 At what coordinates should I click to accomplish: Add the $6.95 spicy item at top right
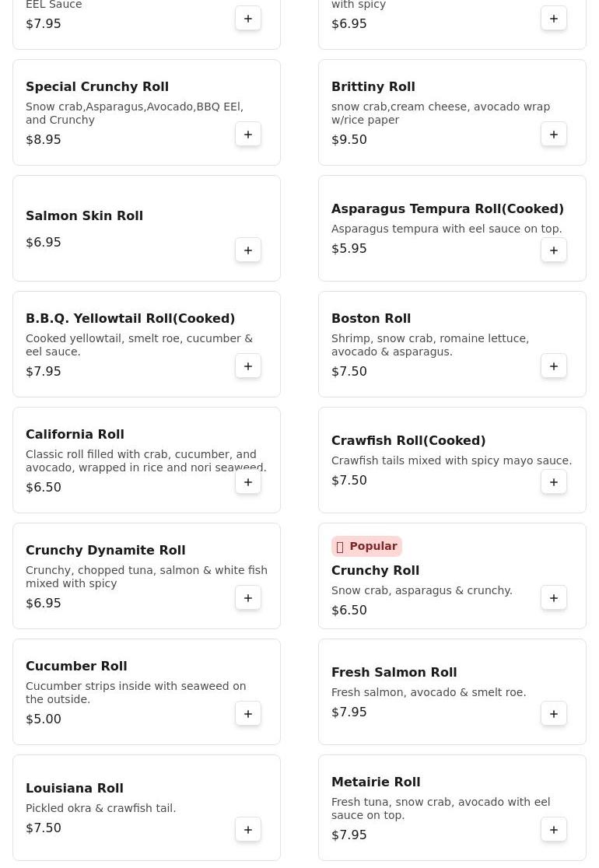pos(554,19)
